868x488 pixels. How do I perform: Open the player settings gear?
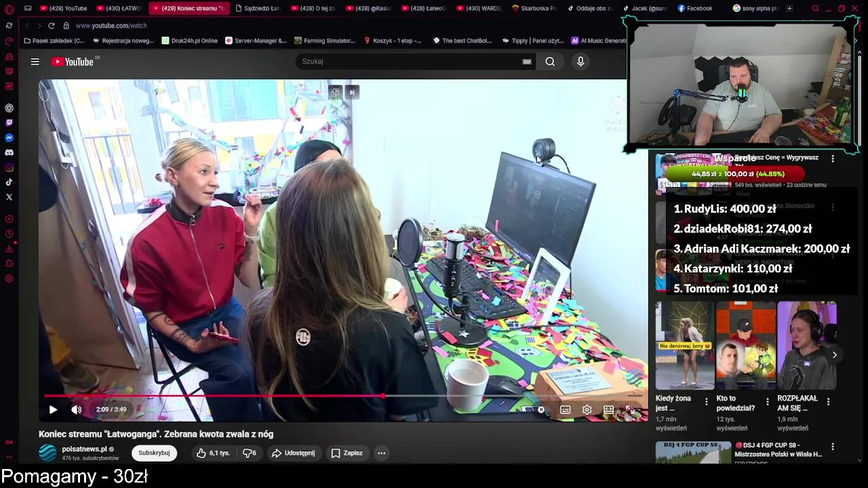pos(587,409)
